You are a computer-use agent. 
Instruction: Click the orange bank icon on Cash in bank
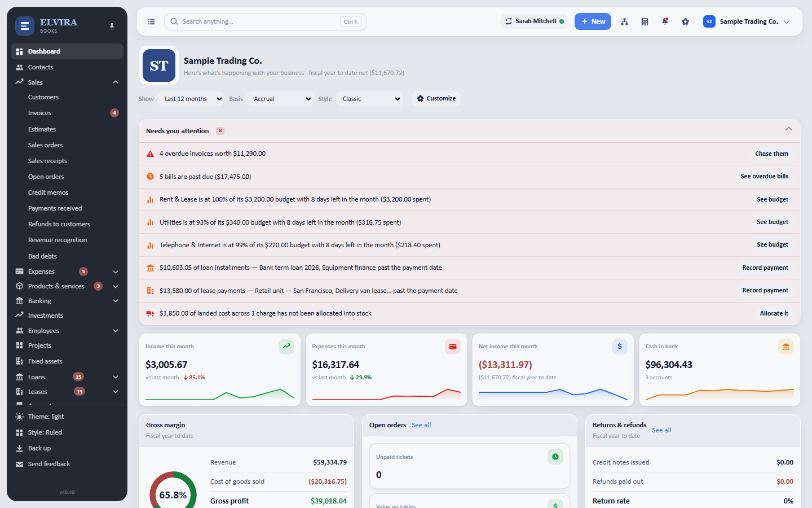786,347
